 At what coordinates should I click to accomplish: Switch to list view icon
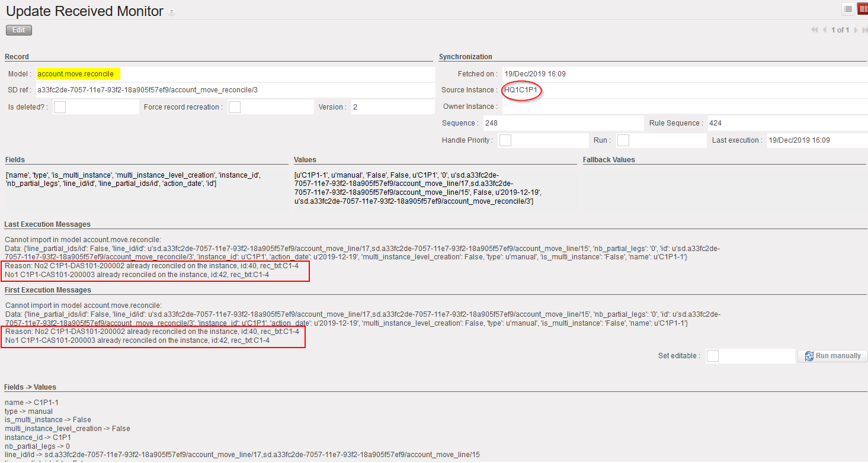coord(848,9)
